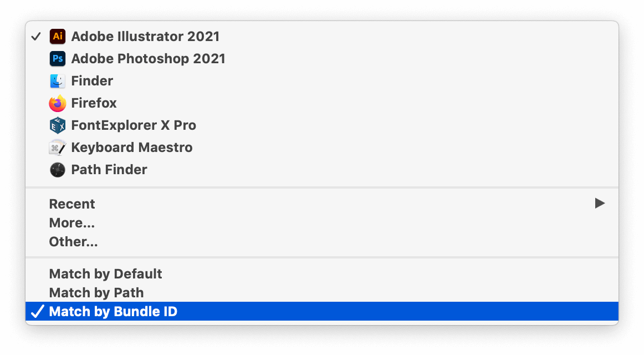Image resolution: width=644 pixels, height=355 pixels.
Task: Click the Photoshop Ps icon
Action: click(58, 59)
